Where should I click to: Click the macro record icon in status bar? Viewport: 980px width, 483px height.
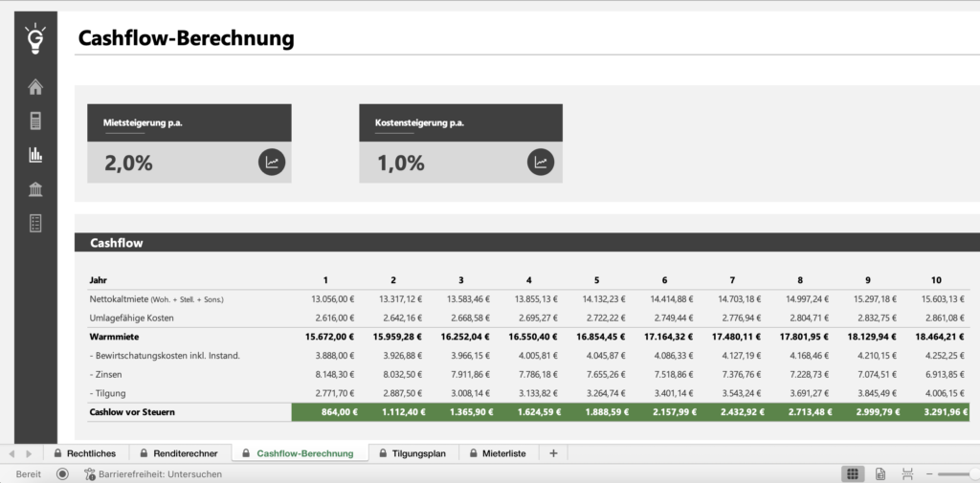click(62, 473)
